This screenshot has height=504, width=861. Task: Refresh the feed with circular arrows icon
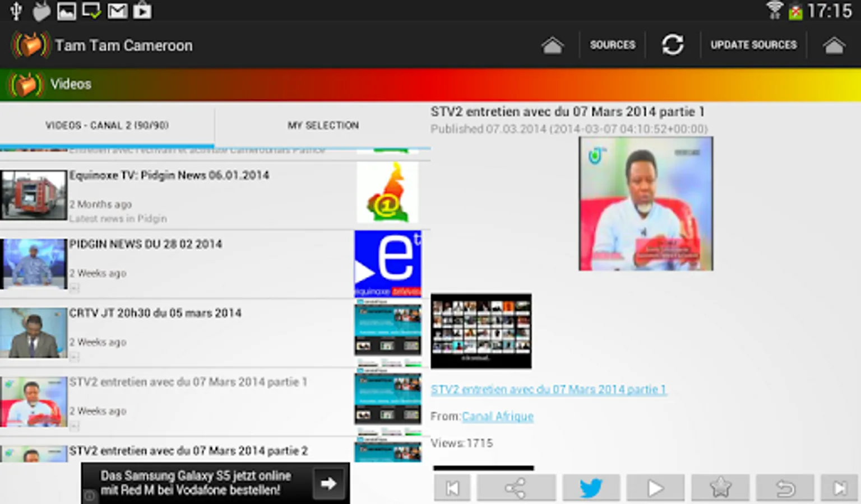click(673, 45)
